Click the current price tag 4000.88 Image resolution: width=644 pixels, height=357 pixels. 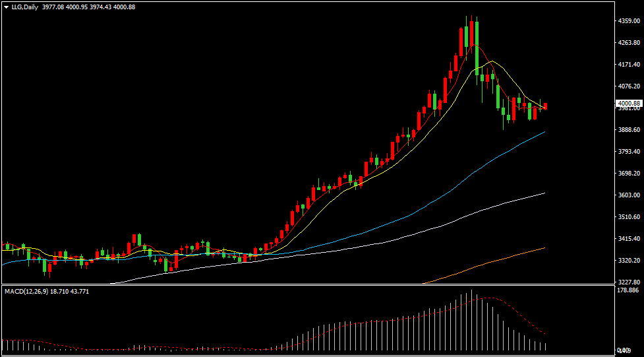tap(629, 103)
